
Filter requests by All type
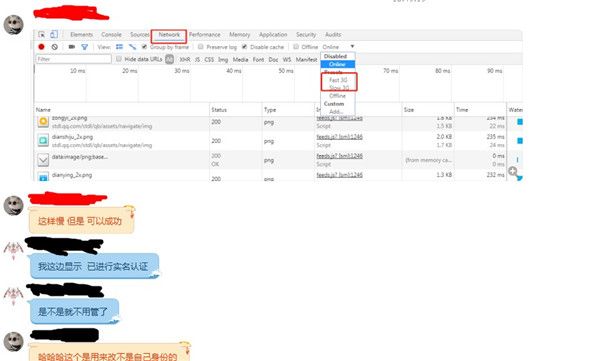[170, 59]
